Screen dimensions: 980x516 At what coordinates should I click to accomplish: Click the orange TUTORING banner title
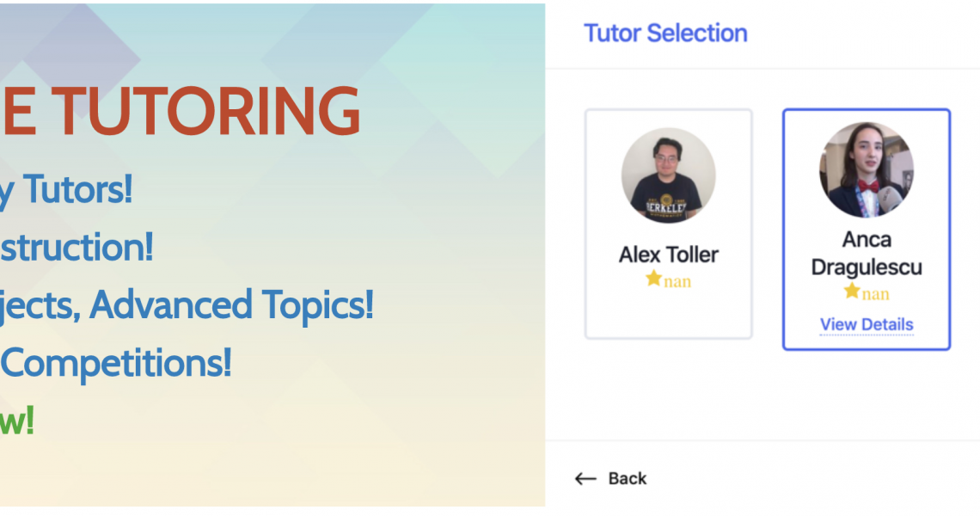tap(181, 111)
